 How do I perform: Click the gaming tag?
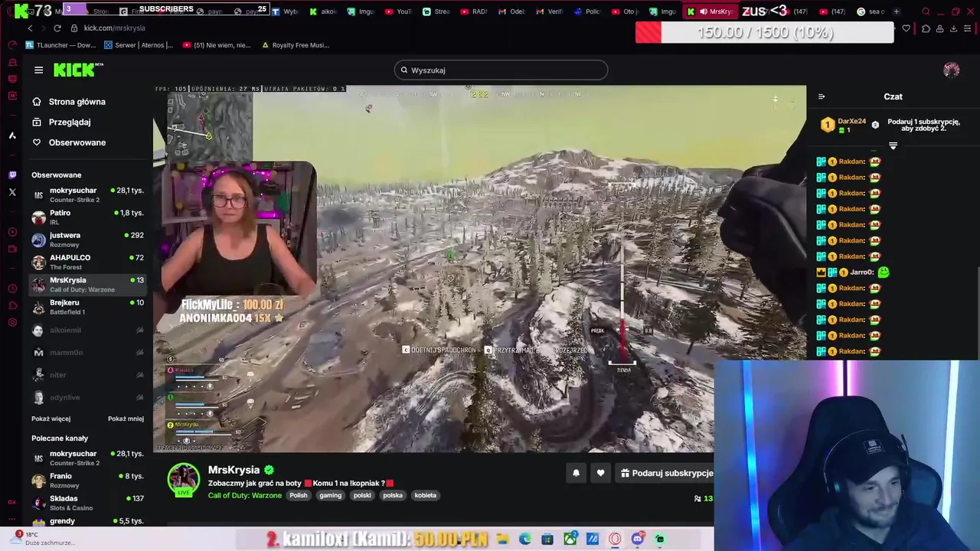[331, 495]
